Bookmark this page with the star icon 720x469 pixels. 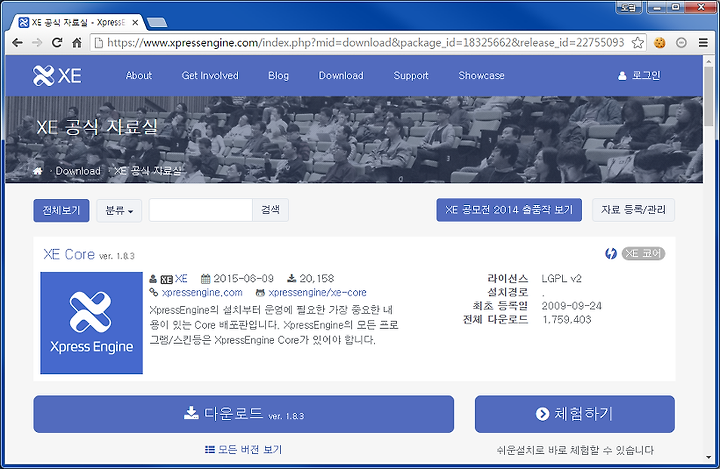point(637,43)
